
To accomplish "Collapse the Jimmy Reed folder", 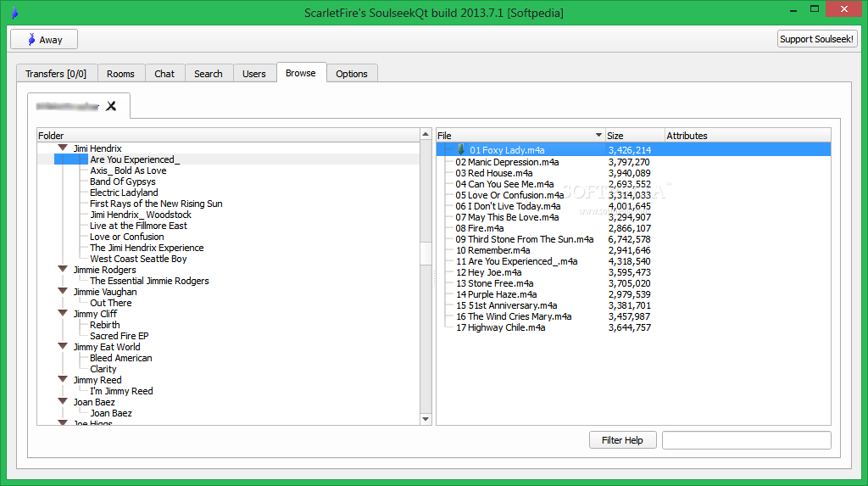I will click(63, 380).
